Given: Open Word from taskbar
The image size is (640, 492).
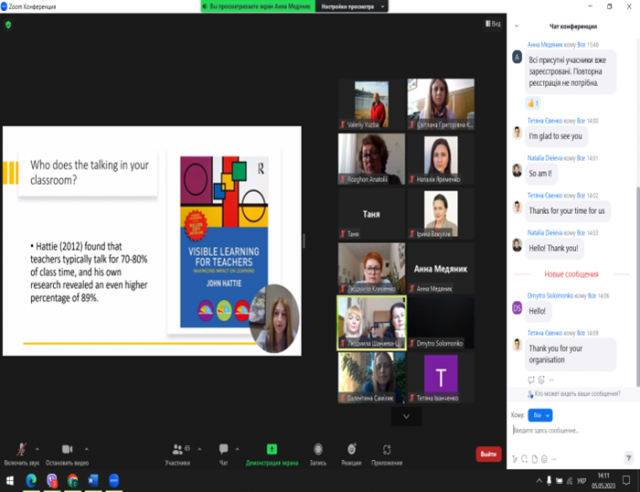Looking at the screenshot, I should click(x=93, y=481).
